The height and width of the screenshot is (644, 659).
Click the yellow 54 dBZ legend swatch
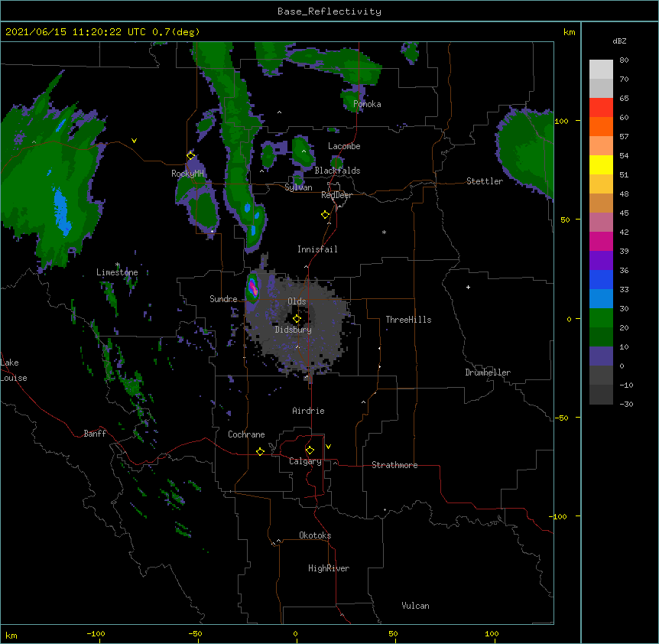601,164
